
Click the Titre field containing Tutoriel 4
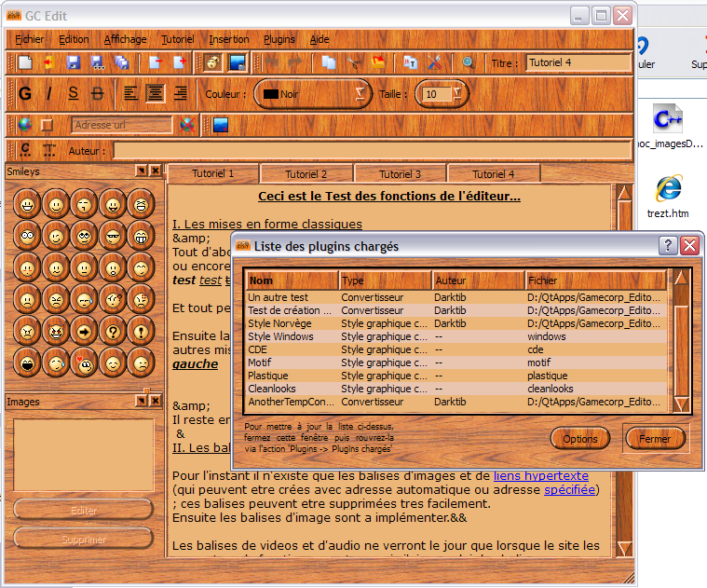point(578,62)
